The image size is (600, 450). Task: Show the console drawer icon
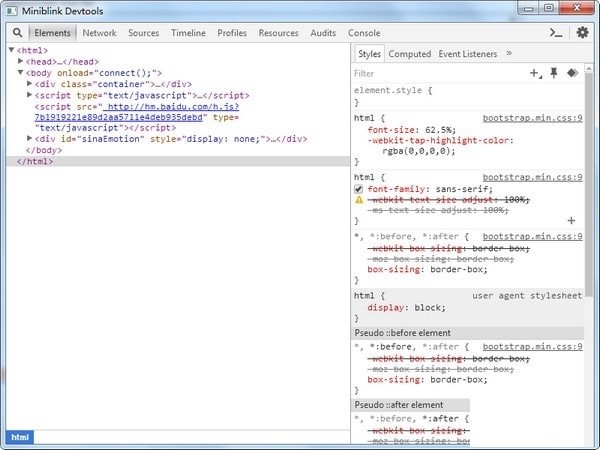557,33
